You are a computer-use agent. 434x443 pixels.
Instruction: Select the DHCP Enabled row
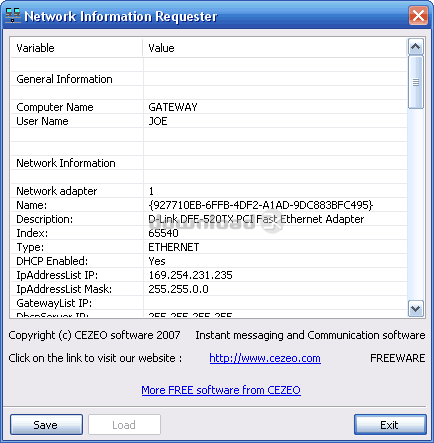[209, 261]
